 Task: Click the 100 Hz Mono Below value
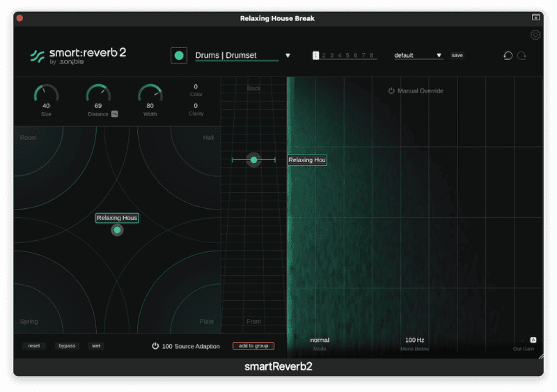pyautogui.click(x=414, y=340)
